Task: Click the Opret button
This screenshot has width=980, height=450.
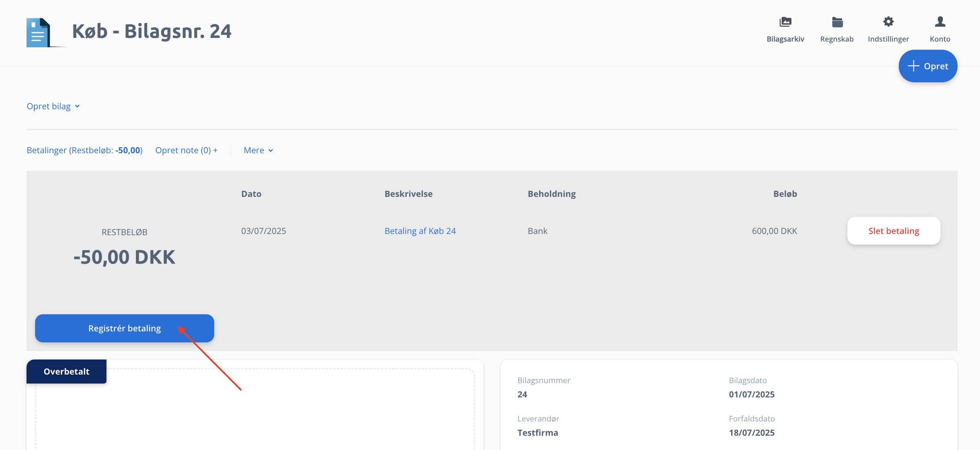Action: pos(928,66)
